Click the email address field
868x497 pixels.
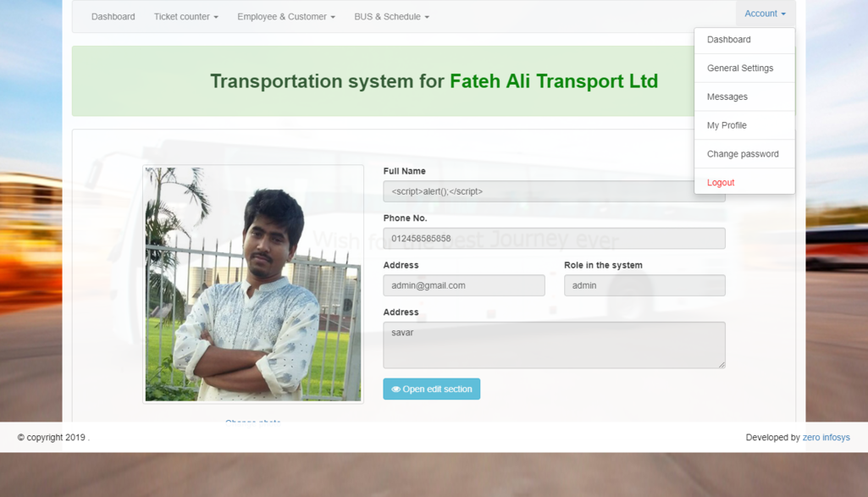point(463,286)
